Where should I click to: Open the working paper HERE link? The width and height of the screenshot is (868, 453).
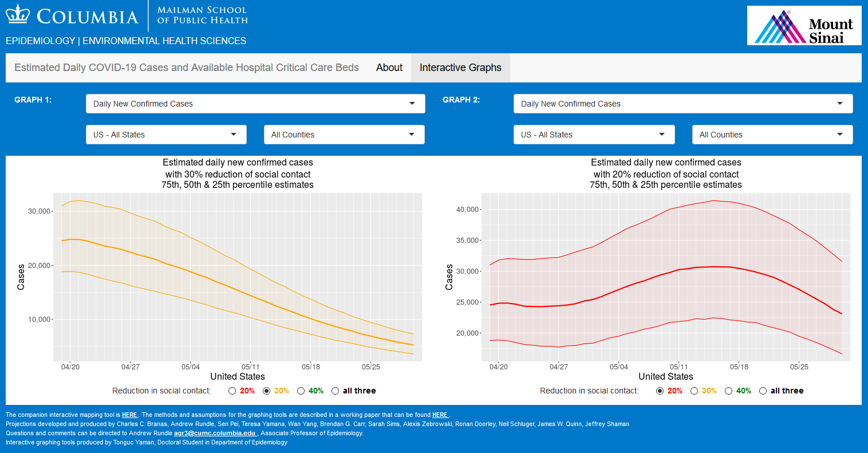tap(440, 415)
